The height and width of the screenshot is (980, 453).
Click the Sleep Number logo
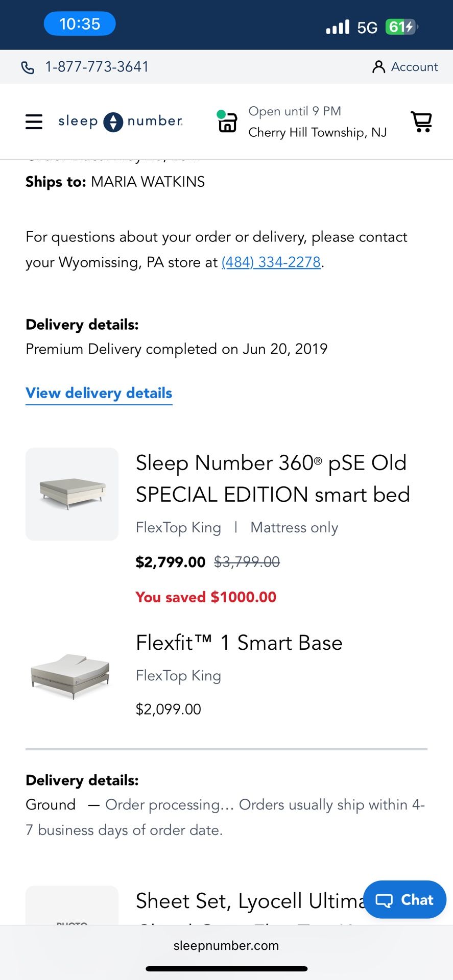pyautogui.click(x=120, y=121)
